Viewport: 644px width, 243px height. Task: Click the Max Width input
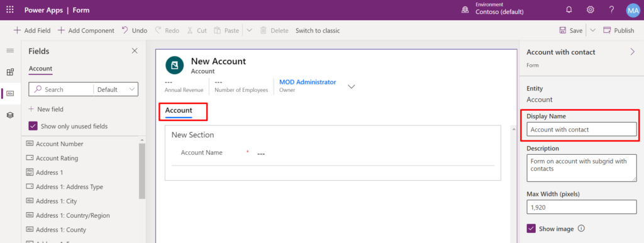point(582,207)
